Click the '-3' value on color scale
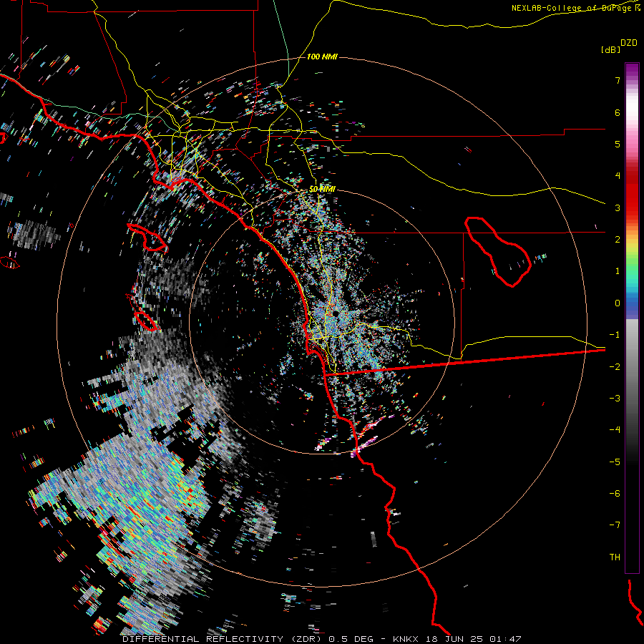 tap(615, 399)
